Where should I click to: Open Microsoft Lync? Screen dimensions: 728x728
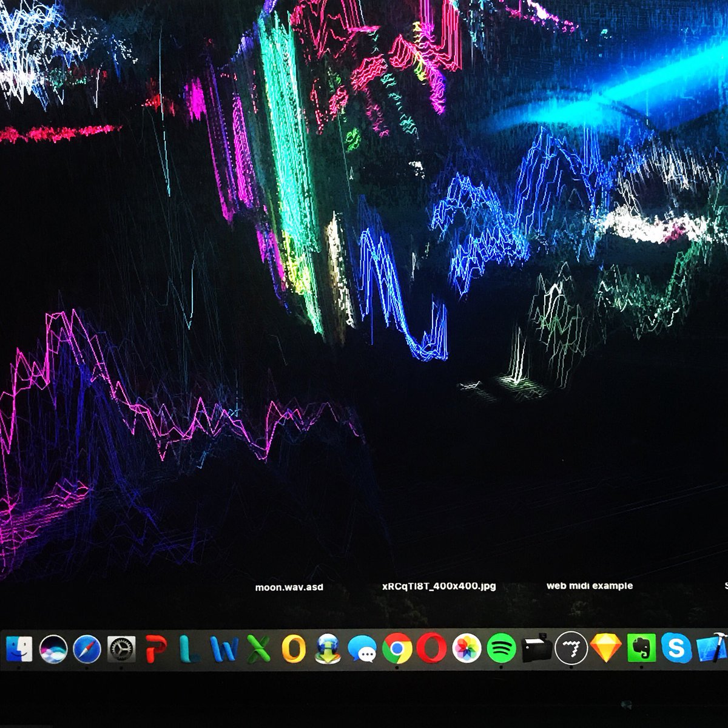tap(190, 653)
